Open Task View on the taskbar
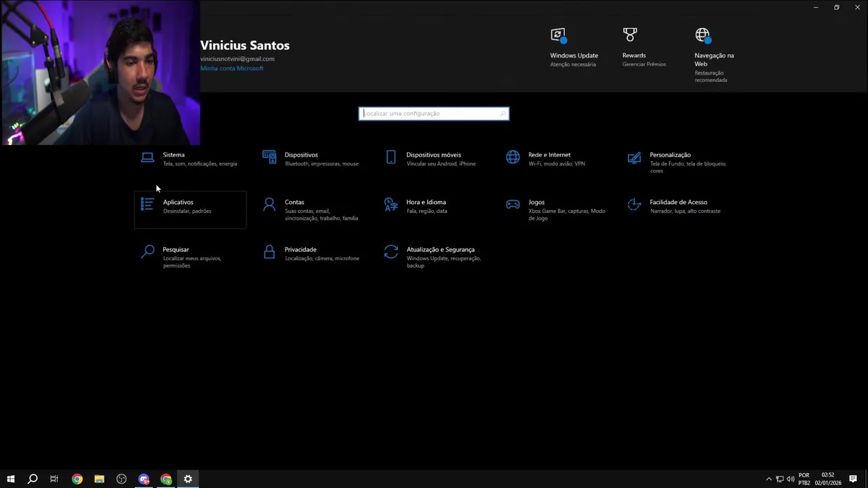The height and width of the screenshot is (488, 868). point(54,479)
